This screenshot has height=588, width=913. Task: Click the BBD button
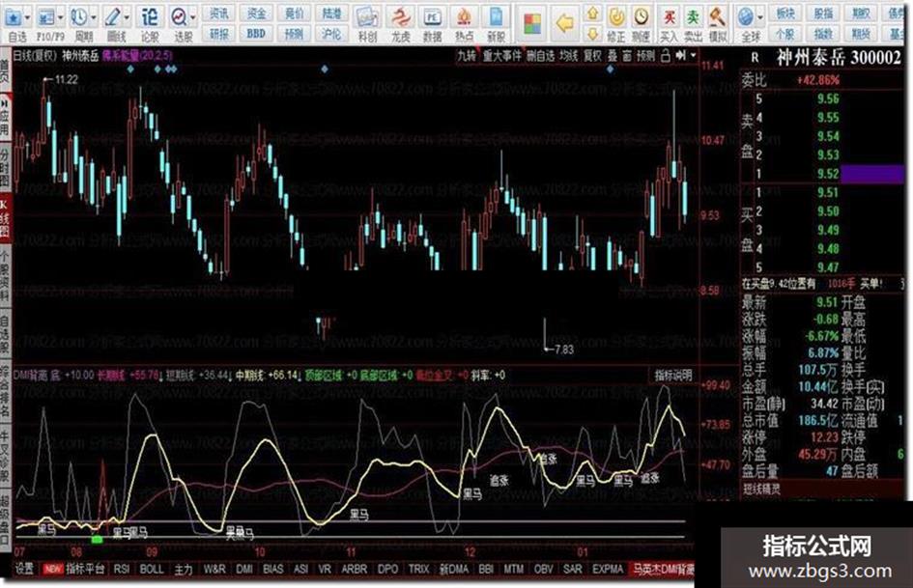(256, 34)
